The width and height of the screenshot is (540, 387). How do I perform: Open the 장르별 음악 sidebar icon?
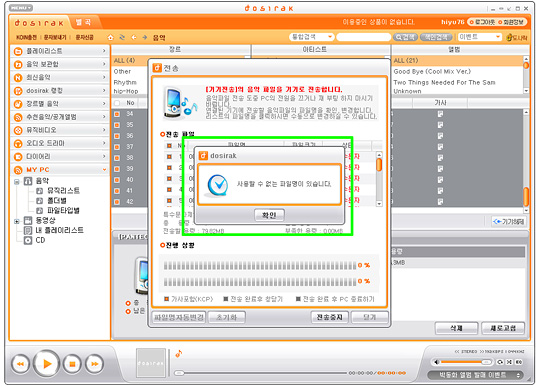click(x=18, y=104)
